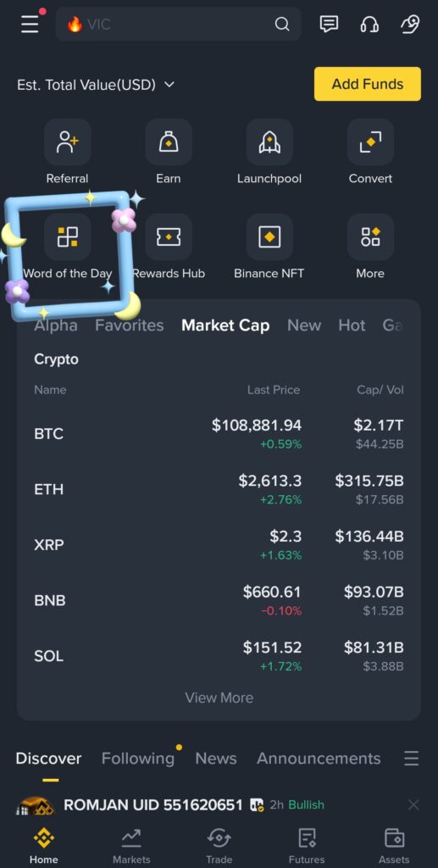Tap the headset customer support icon
Screen dimensions: 438x868
pos(369,24)
